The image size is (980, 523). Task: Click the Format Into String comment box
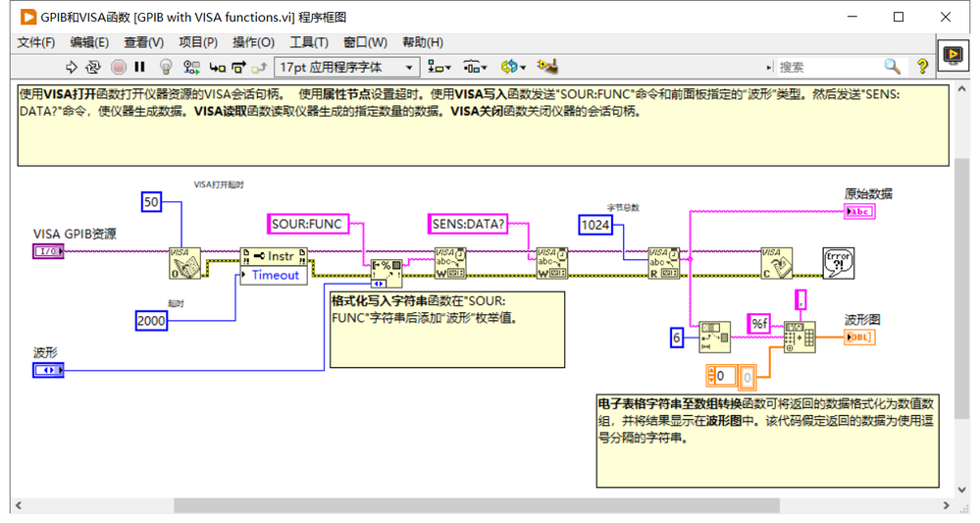pyautogui.click(x=447, y=330)
